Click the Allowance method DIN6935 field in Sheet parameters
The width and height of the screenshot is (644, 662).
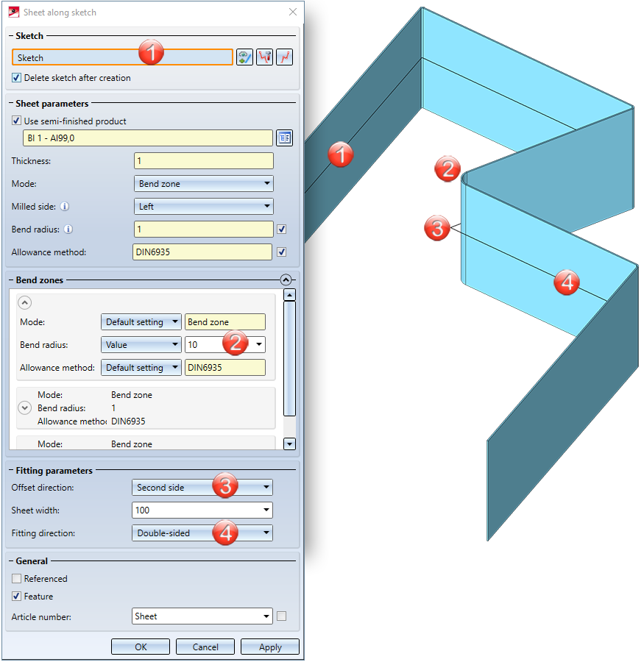pos(202,252)
